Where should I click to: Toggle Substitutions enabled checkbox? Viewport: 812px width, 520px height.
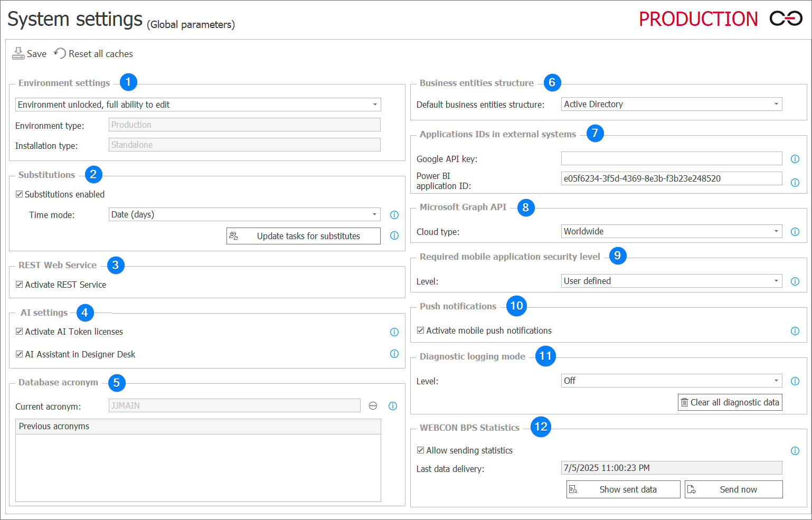click(19, 194)
